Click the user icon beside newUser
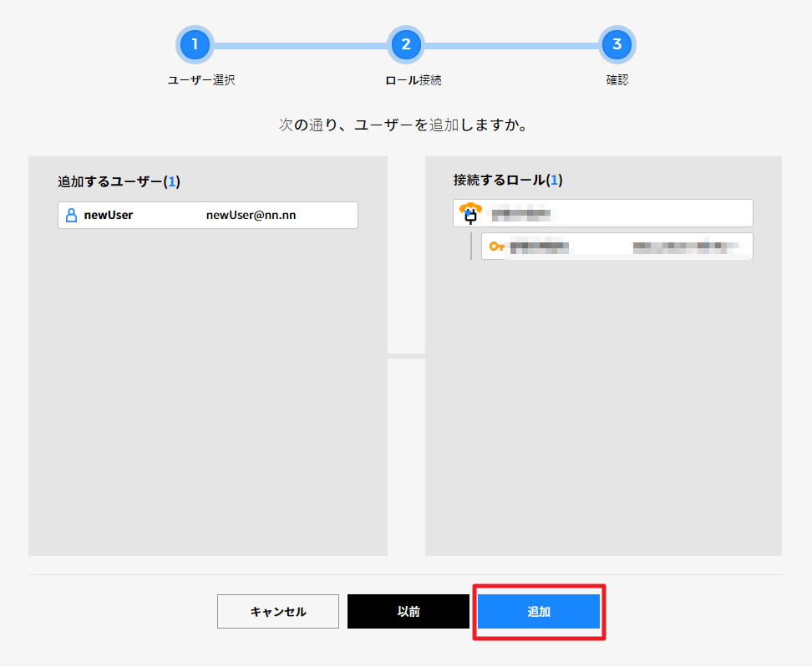The height and width of the screenshot is (667, 812). 71,215
